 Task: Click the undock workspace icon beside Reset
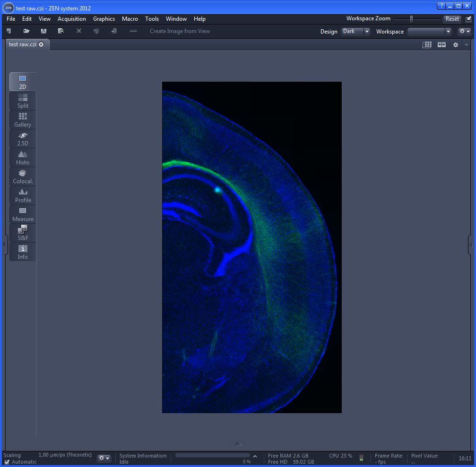[x=469, y=19]
